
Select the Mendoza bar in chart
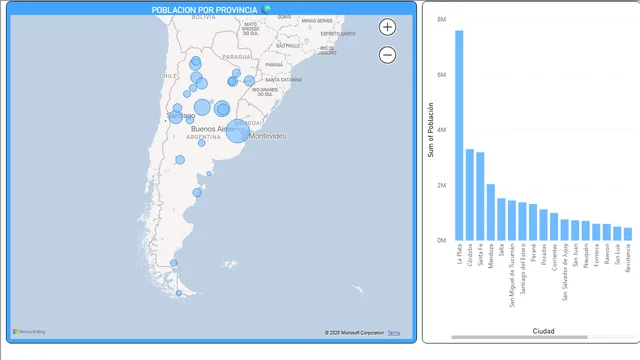[x=491, y=212]
